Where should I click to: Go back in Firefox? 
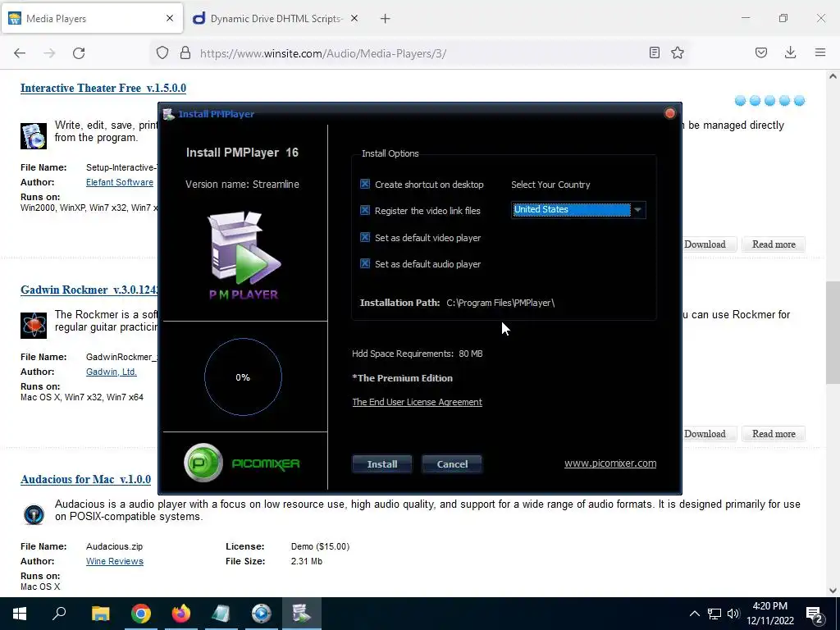pos(20,53)
